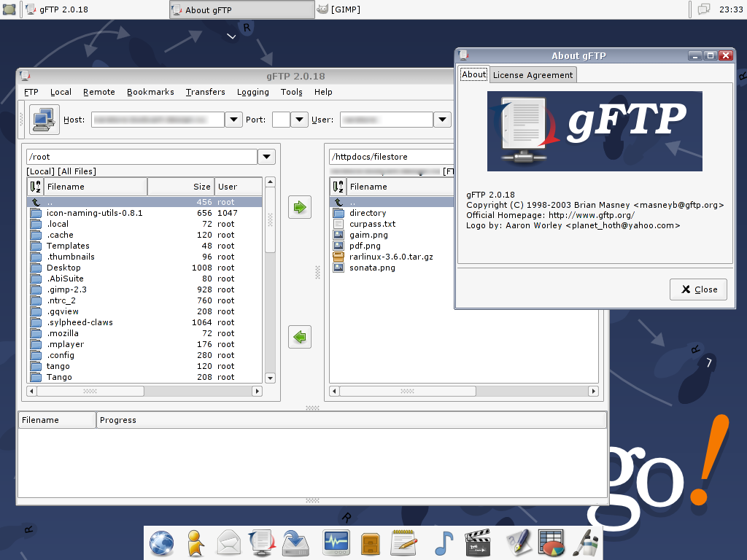Viewport: 747px width, 560px height.
Task: Open the file cabinet dock icon
Action: 370,544
